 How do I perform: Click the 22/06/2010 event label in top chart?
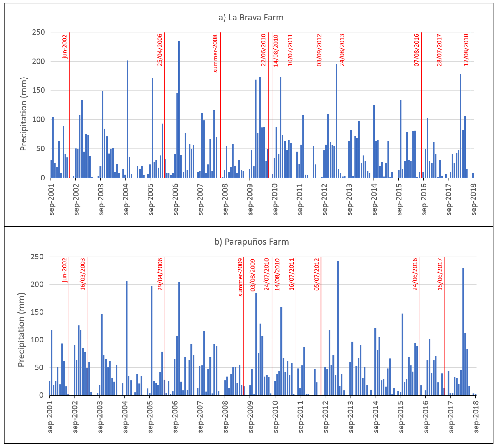pos(263,50)
